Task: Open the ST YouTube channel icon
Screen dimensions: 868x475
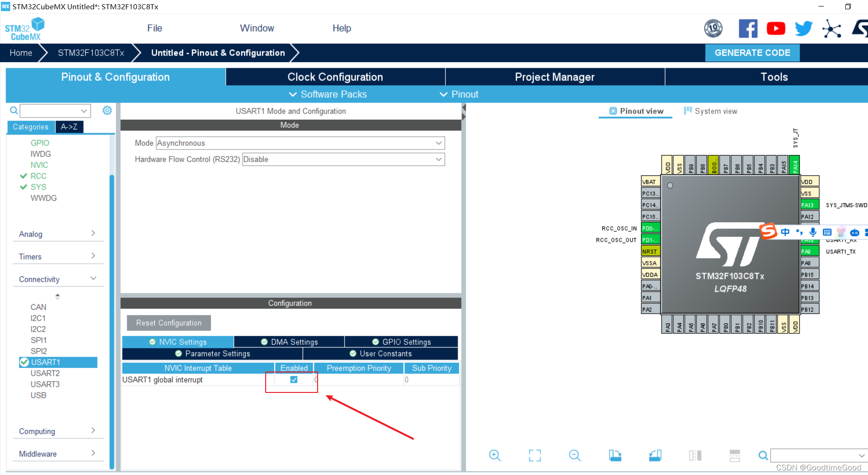Action: pyautogui.click(x=776, y=29)
